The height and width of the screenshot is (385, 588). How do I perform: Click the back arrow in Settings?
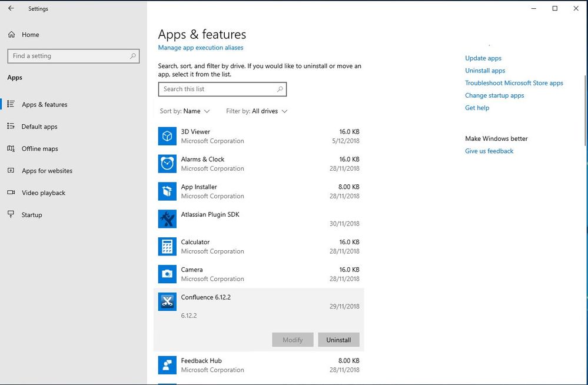coord(11,8)
